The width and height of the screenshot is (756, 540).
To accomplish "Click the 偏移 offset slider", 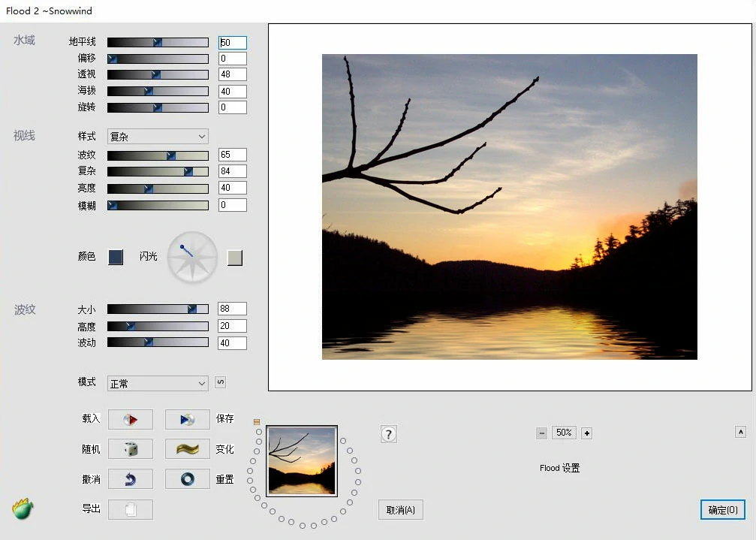I will 158,59.
